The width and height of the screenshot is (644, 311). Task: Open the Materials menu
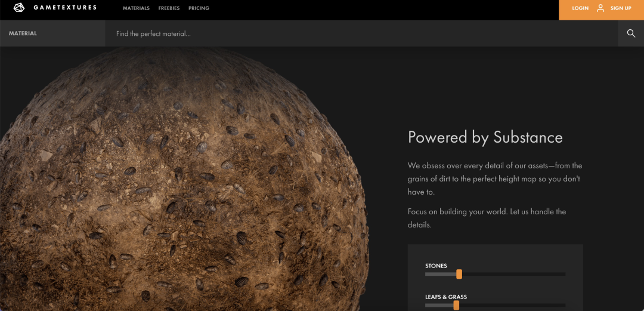coord(136,8)
